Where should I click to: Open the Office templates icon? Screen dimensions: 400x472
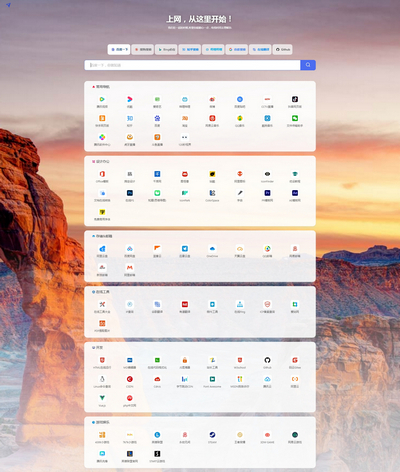coord(102,174)
